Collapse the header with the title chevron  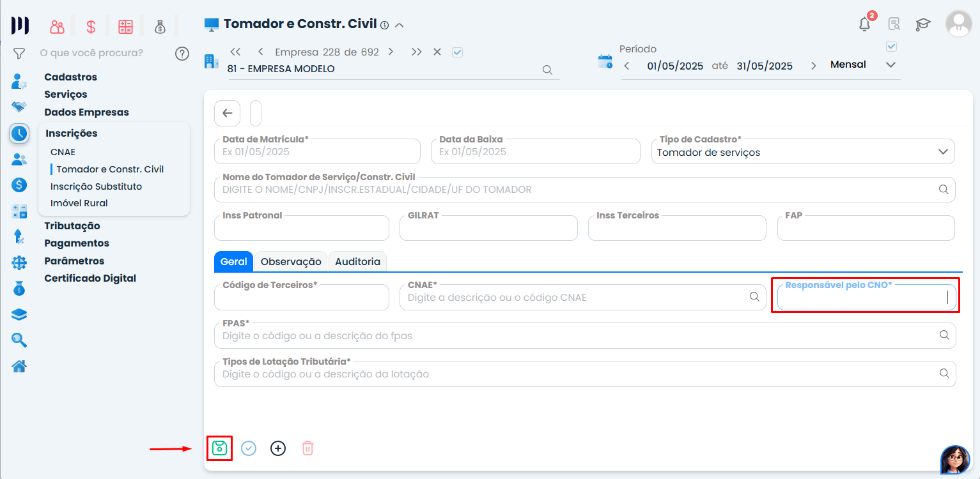click(x=400, y=26)
